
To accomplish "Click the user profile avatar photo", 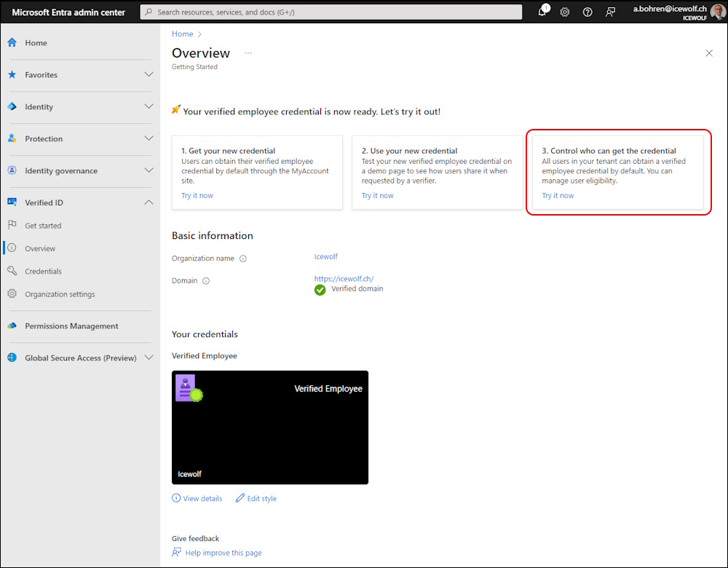I will click(719, 12).
